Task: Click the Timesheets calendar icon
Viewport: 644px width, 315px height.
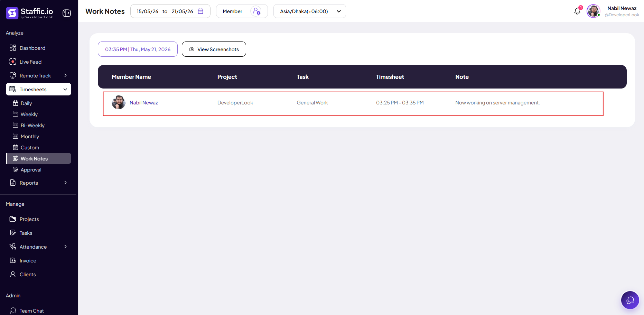Action: [x=13, y=89]
